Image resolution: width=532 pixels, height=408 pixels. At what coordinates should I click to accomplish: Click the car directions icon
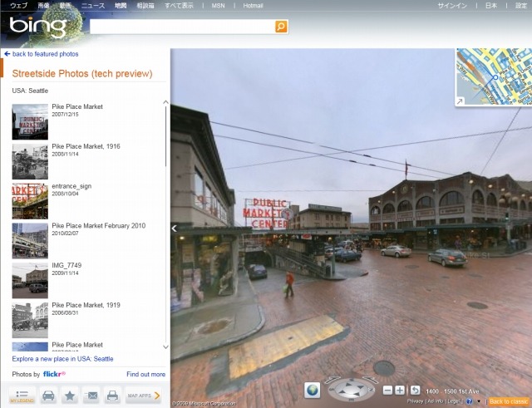48,396
